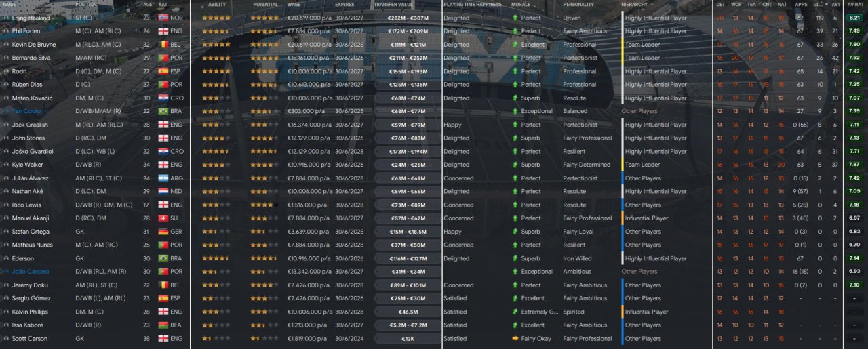Click the sort arrow on the goals column
The height and width of the screenshot is (349, 868).
[x=825, y=5]
